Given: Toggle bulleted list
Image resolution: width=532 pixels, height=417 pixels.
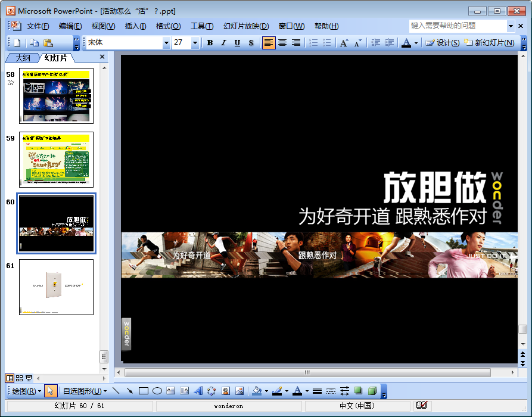Looking at the screenshot, I should [x=326, y=43].
